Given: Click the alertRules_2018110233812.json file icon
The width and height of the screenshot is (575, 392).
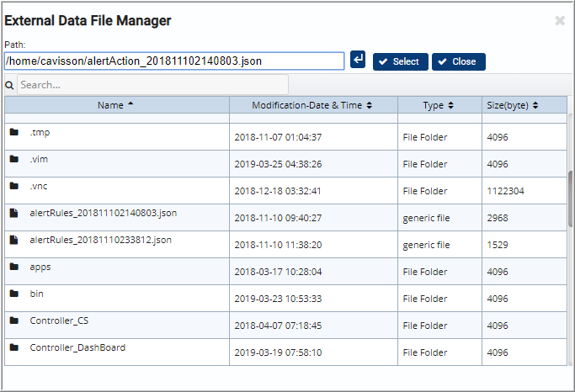Looking at the screenshot, I should tap(13, 240).
